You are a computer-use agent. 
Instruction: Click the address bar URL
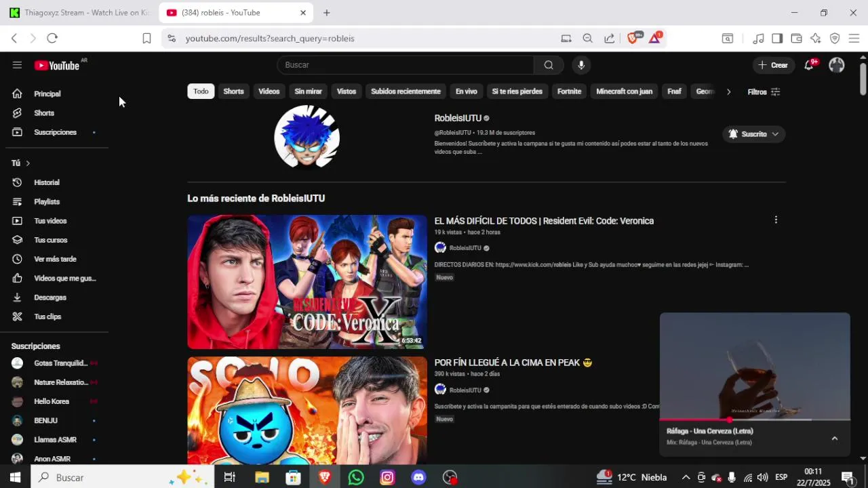270,39
